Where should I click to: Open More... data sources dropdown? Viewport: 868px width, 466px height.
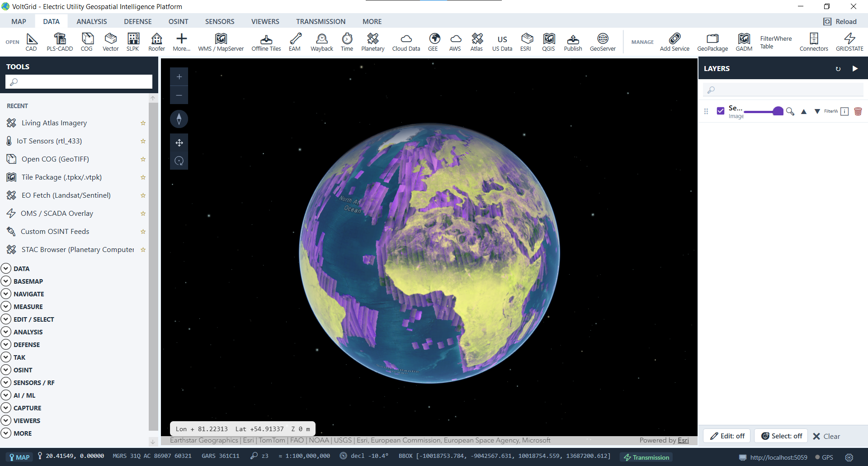181,42
